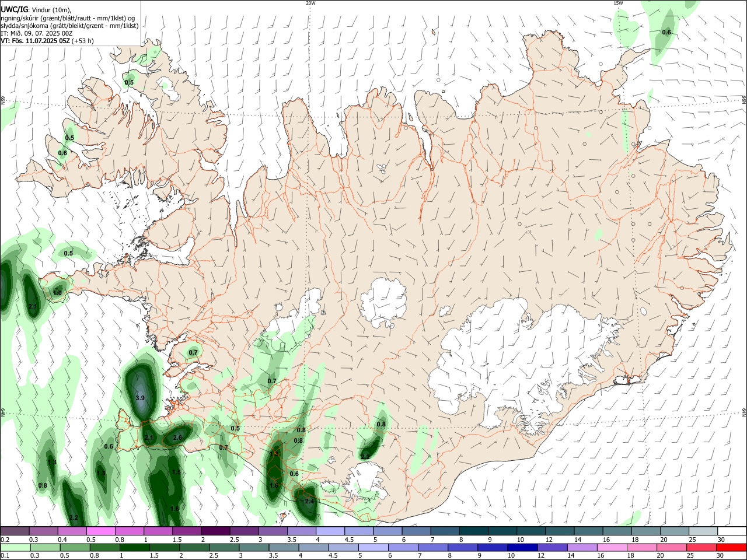
Task: Click the 0.6 value off the northeast coast
Action: click(666, 32)
